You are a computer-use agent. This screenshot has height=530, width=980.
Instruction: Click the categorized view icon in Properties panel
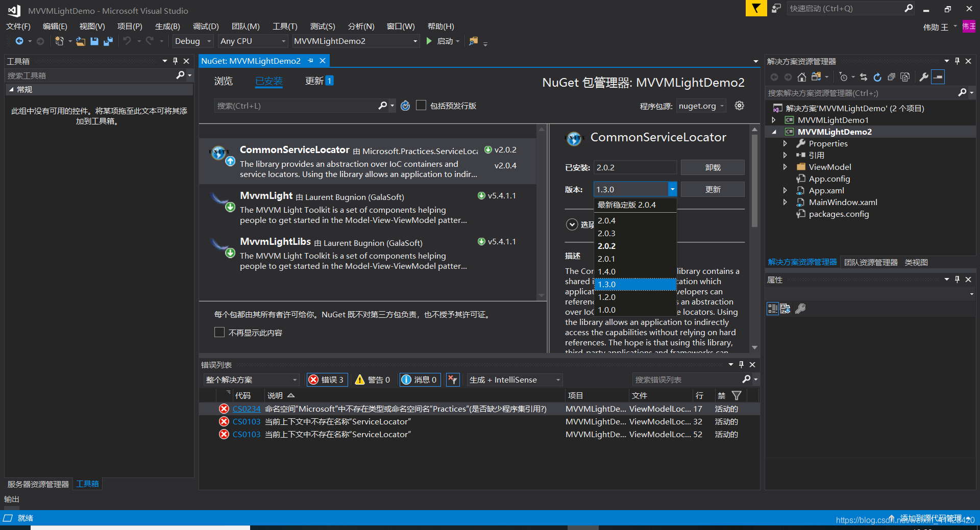[773, 308]
